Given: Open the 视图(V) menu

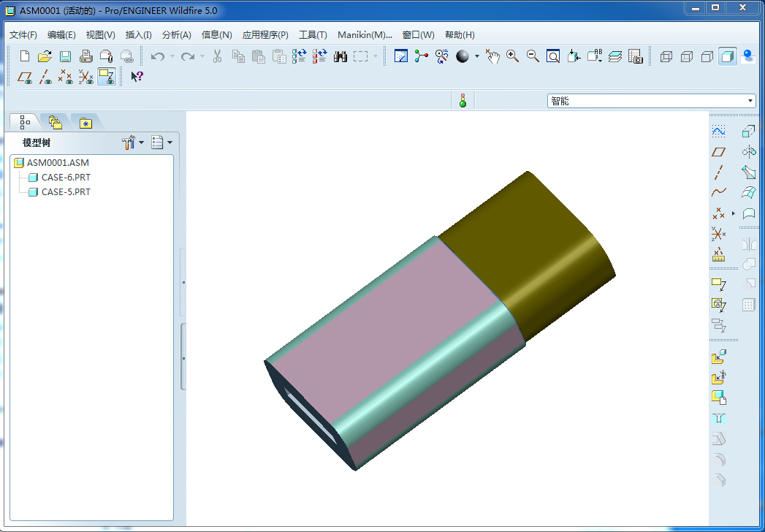Looking at the screenshot, I should [x=101, y=34].
